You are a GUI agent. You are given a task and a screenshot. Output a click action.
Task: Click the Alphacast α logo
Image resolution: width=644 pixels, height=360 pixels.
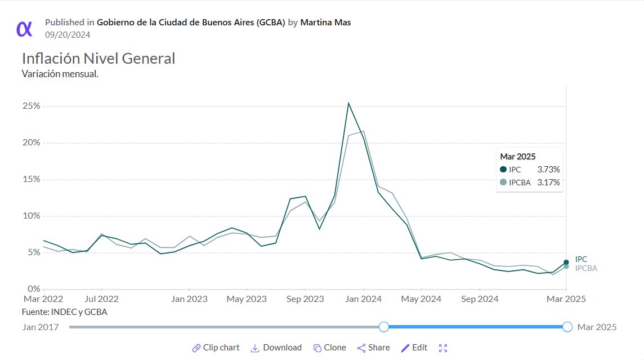(25, 26)
